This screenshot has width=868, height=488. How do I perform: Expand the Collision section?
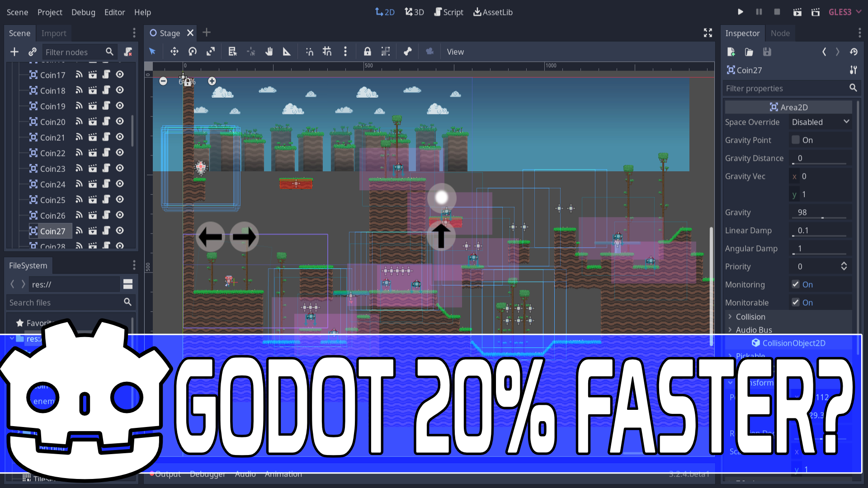pos(750,316)
